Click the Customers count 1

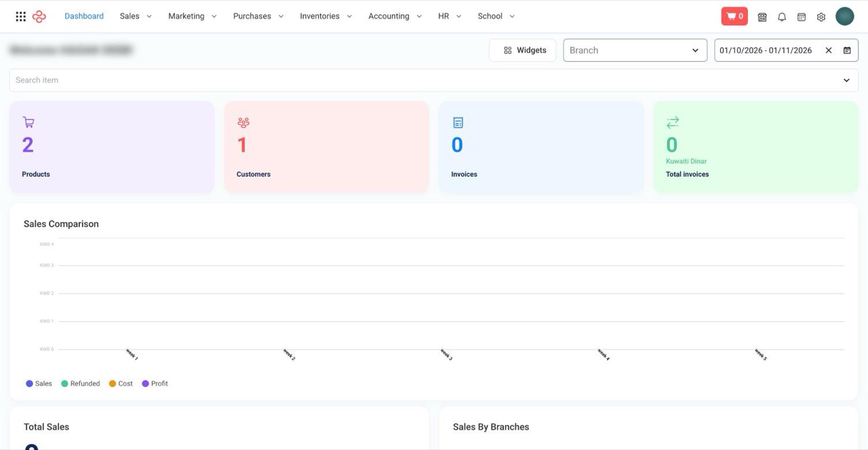pyautogui.click(x=242, y=145)
